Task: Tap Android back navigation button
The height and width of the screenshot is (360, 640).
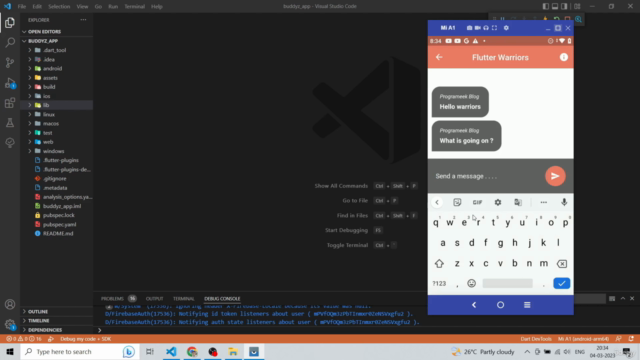Action: click(474, 305)
